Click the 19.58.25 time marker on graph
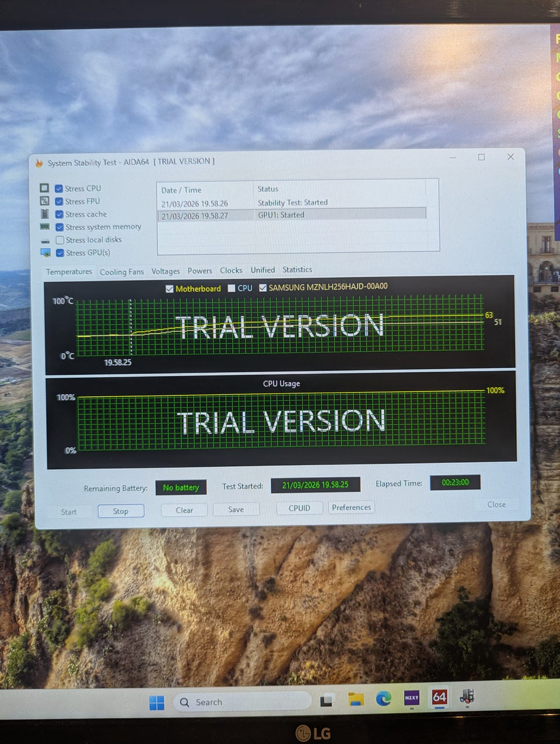The width and height of the screenshot is (560, 744). pos(118,362)
